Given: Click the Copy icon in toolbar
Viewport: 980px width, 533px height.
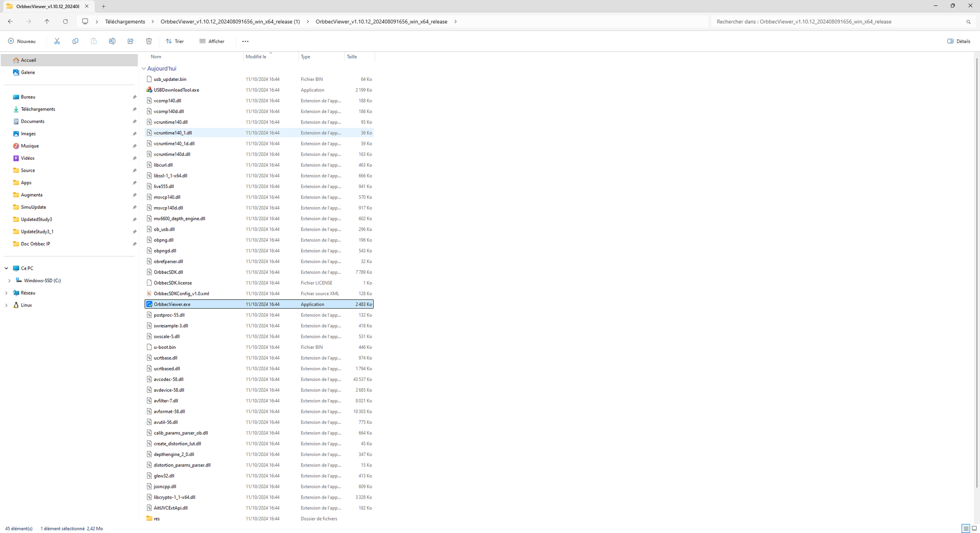Looking at the screenshot, I should [x=75, y=41].
